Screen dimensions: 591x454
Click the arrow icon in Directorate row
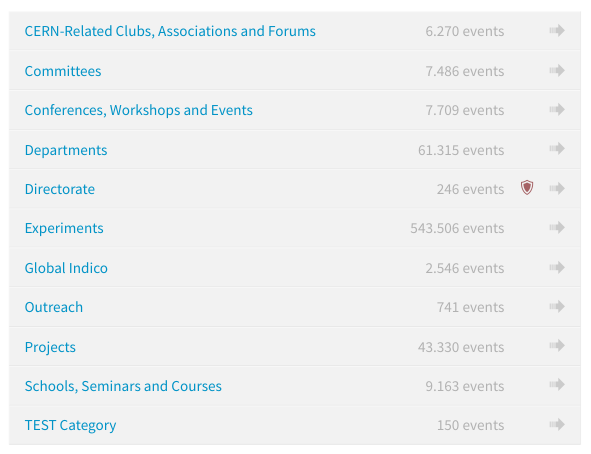pyautogui.click(x=557, y=188)
